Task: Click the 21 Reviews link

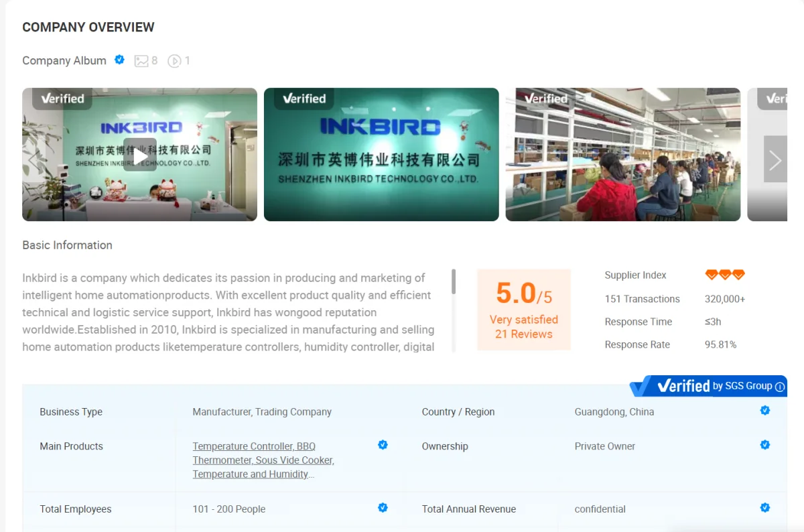Action: click(x=524, y=334)
